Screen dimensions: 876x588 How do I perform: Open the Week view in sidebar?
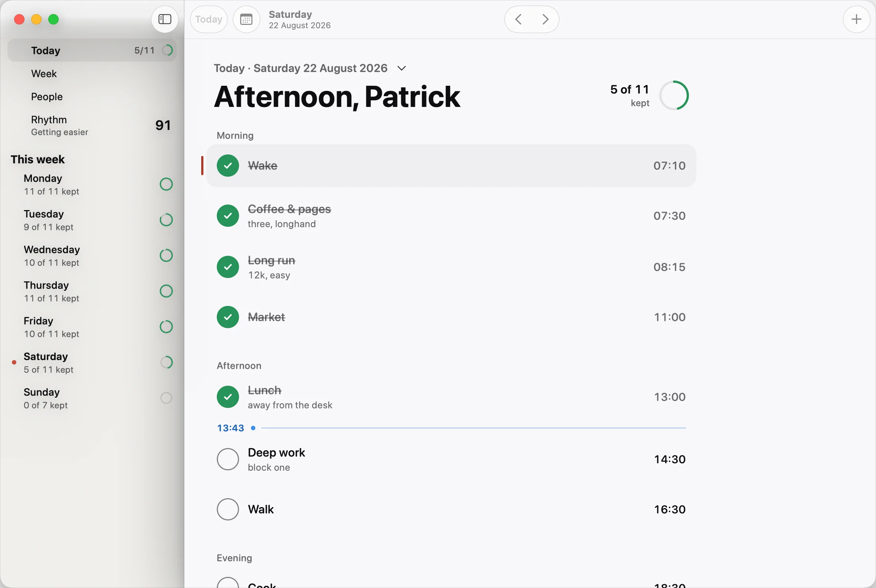[x=92, y=73]
